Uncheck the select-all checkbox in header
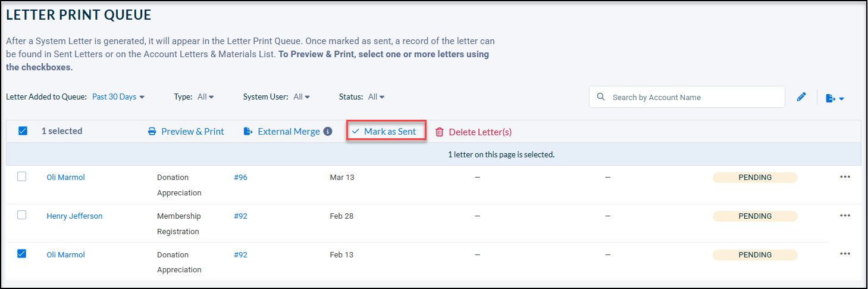868x289 pixels. 23,131
